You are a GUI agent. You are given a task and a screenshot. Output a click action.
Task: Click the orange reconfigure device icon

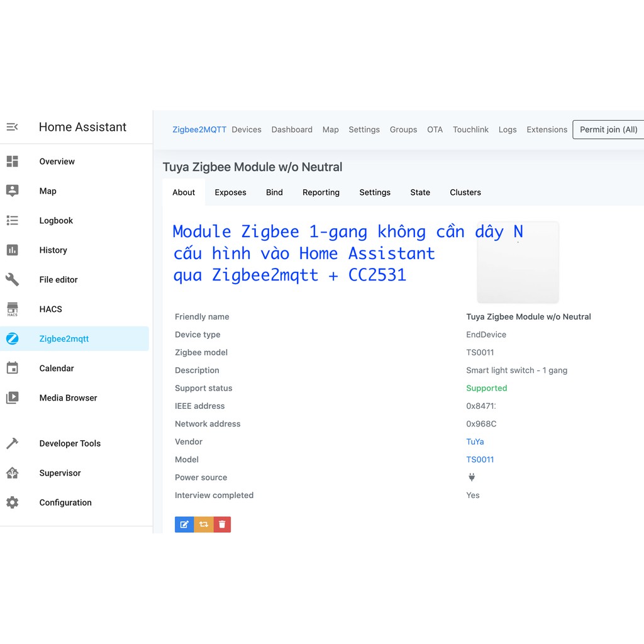point(203,525)
